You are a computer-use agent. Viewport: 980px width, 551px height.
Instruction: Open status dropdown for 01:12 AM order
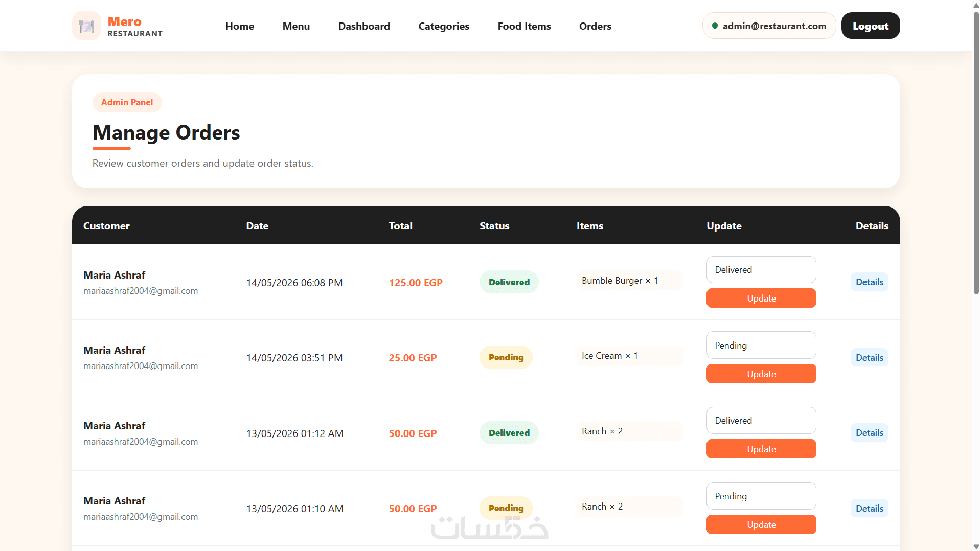(761, 420)
